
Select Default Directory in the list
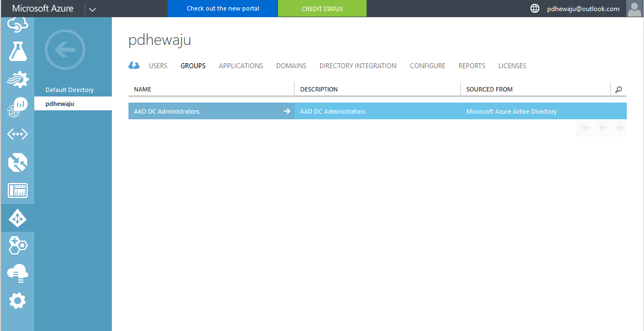click(69, 90)
